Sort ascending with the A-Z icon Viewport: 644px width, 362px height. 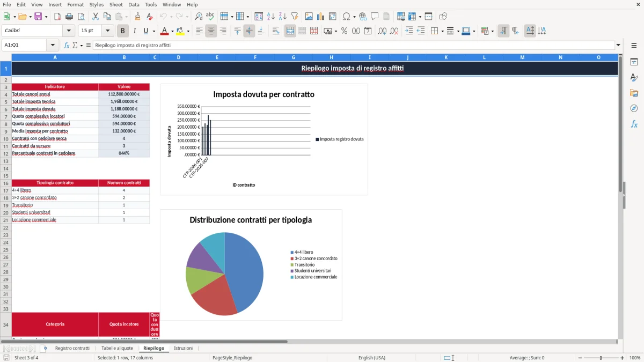coord(271,17)
